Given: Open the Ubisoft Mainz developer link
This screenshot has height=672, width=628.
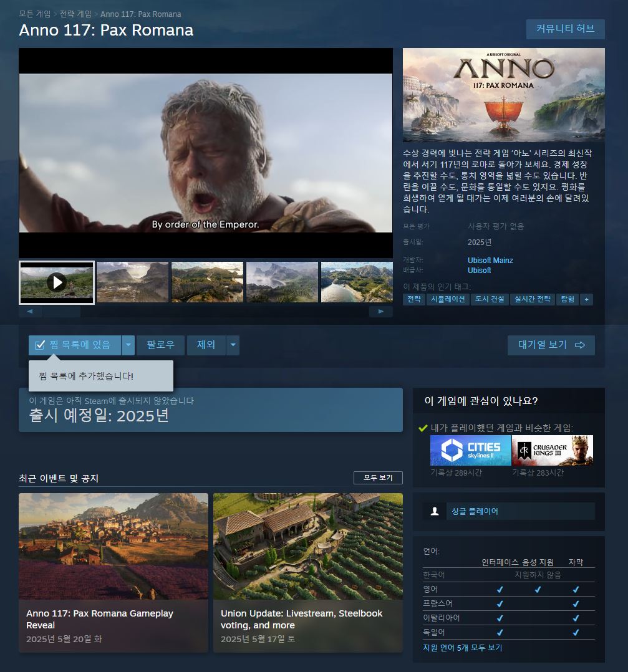Looking at the screenshot, I should [x=490, y=260].
